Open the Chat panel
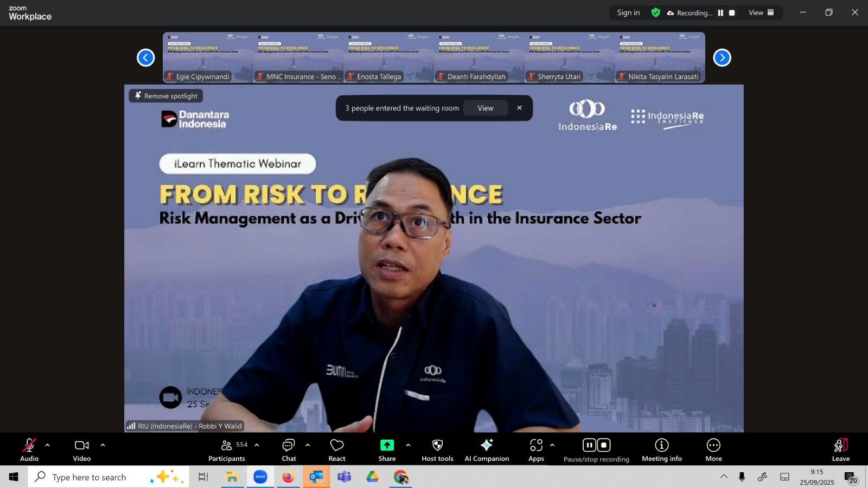 click(x=289, y=450)
